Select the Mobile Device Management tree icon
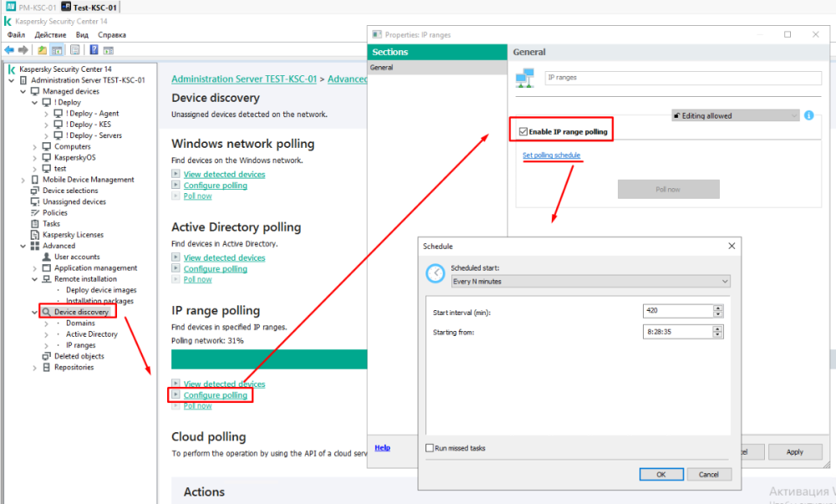Image resolution: width=836 pixels, height=504 pixels. tap(34, 180)
